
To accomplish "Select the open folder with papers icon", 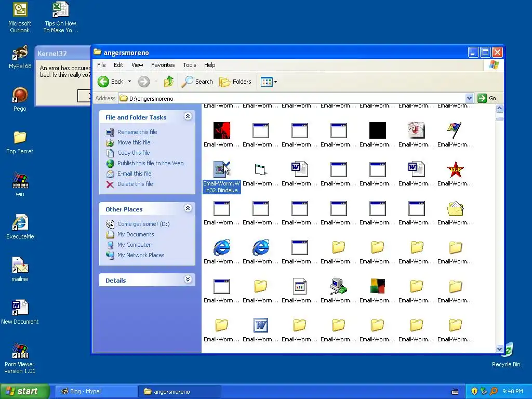I will (x=455, y=208).
